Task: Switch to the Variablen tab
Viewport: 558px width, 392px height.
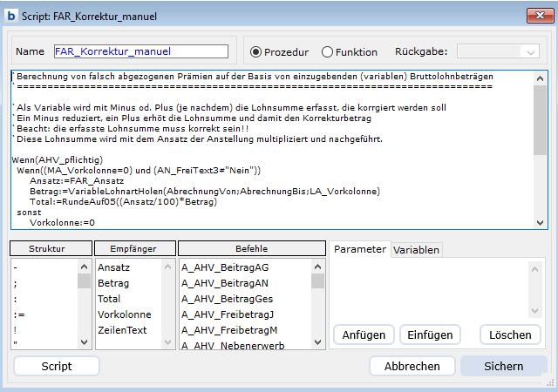Action: (x=416, y=250)
